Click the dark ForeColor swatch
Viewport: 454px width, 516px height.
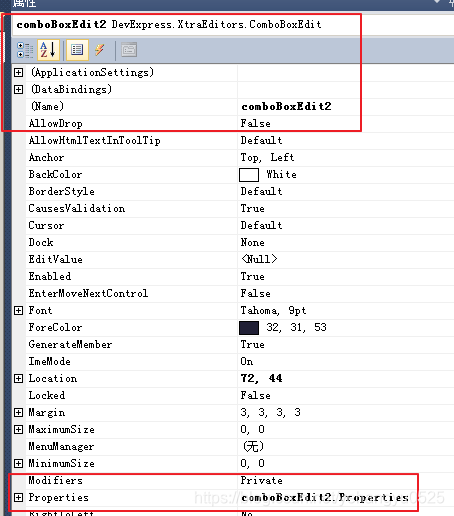249,328
